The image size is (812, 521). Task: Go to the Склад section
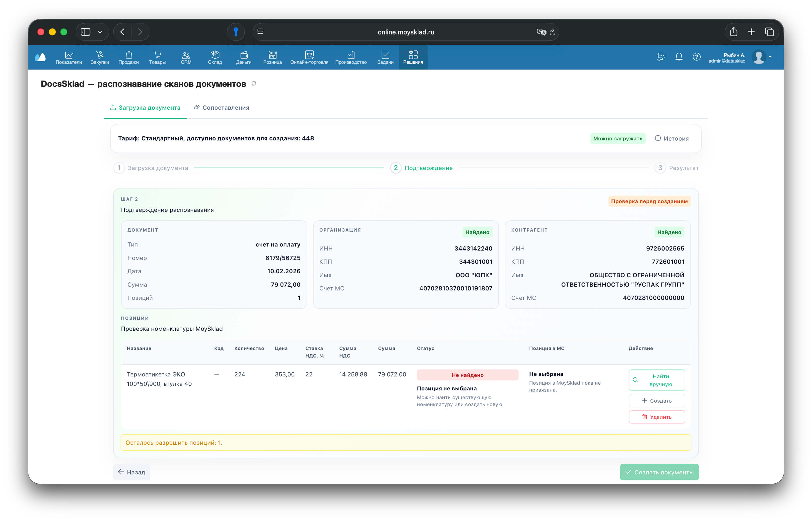coord(215,57)
